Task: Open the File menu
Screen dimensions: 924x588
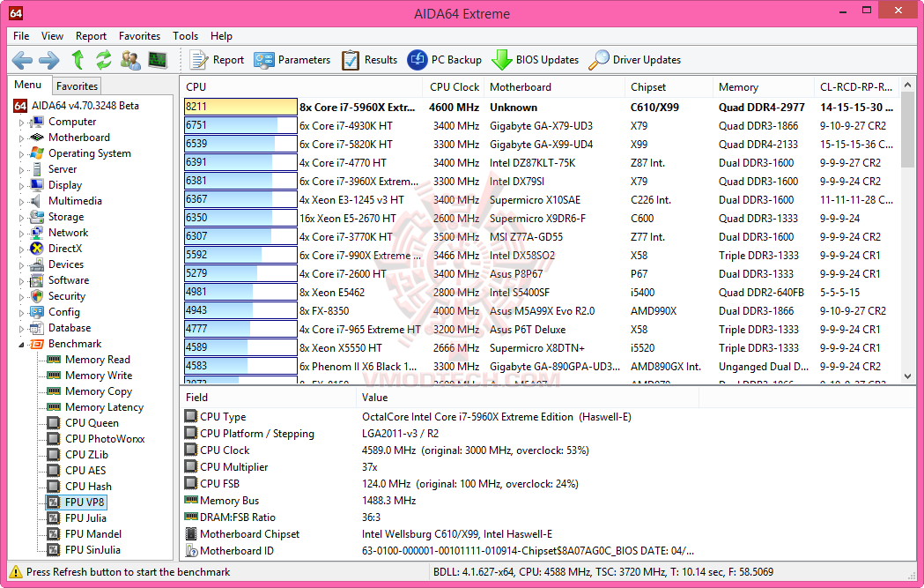Action: pyautogui.click(x=21, y=36)
